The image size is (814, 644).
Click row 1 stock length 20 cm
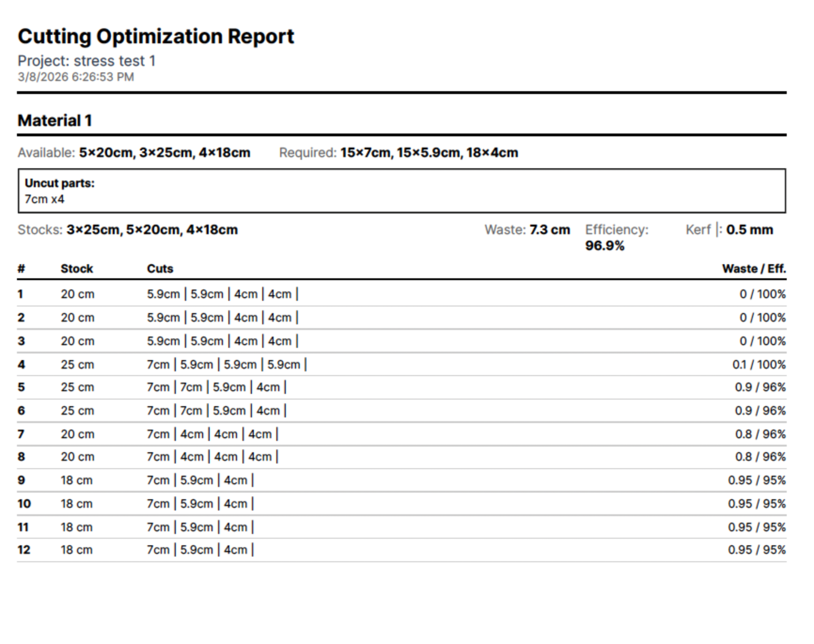coord(77,294)
